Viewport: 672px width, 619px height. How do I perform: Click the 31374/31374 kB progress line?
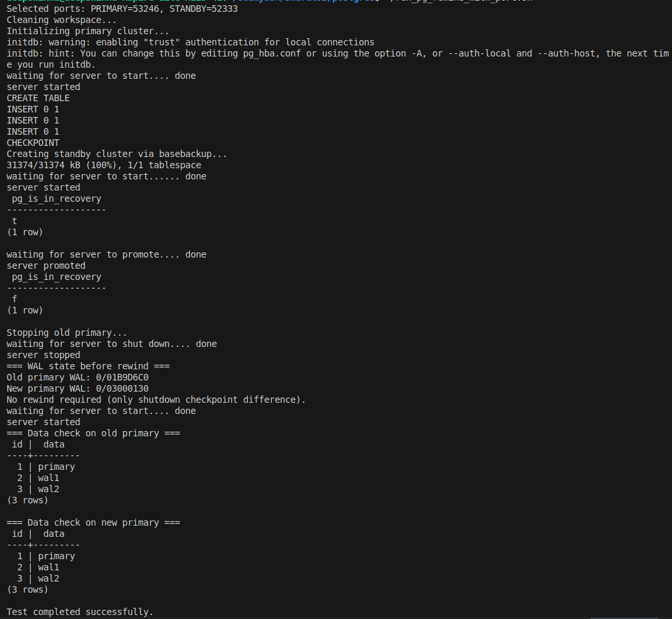(104, 166)
